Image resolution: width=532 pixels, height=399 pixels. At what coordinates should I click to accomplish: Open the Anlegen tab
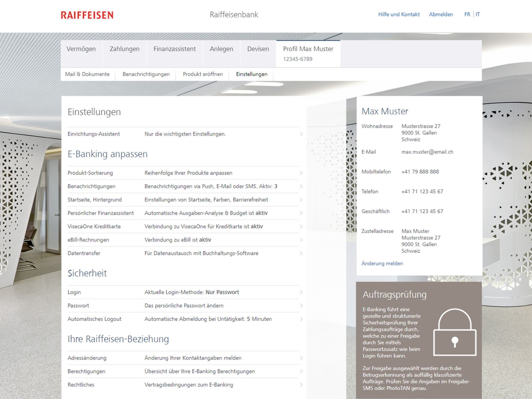221,49
